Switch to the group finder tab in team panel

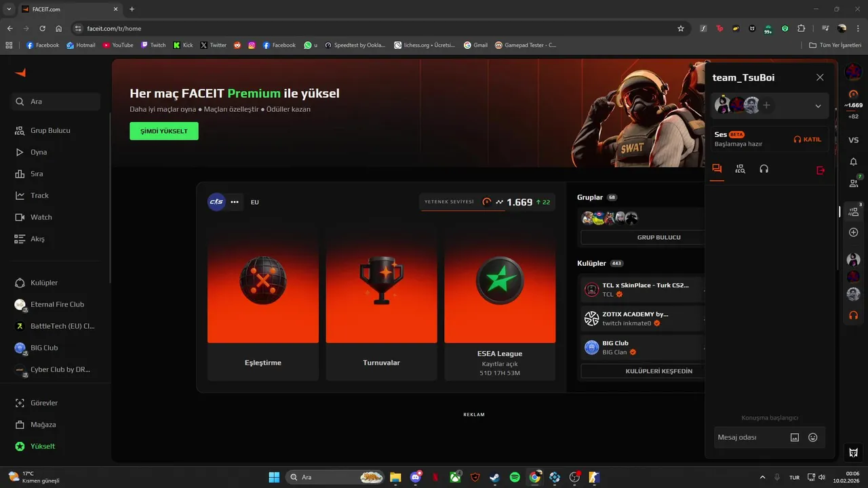[x=741, y=169]
